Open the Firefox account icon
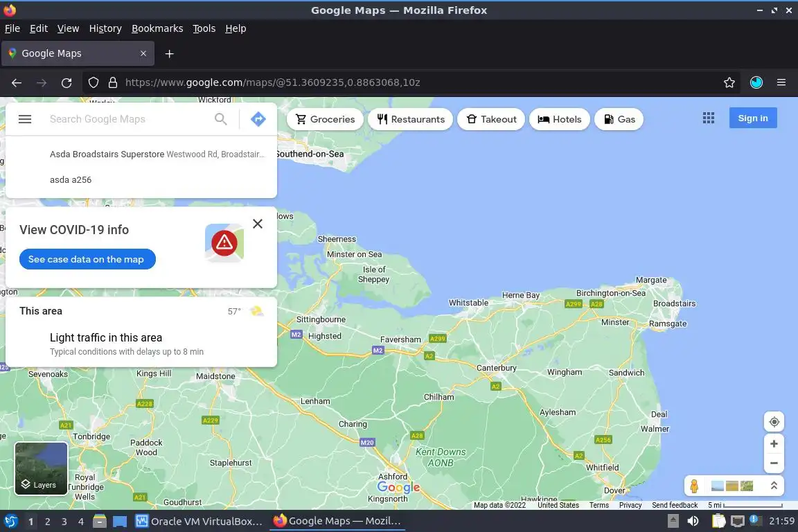Screen dimensions: 798x532 [756, 82]
